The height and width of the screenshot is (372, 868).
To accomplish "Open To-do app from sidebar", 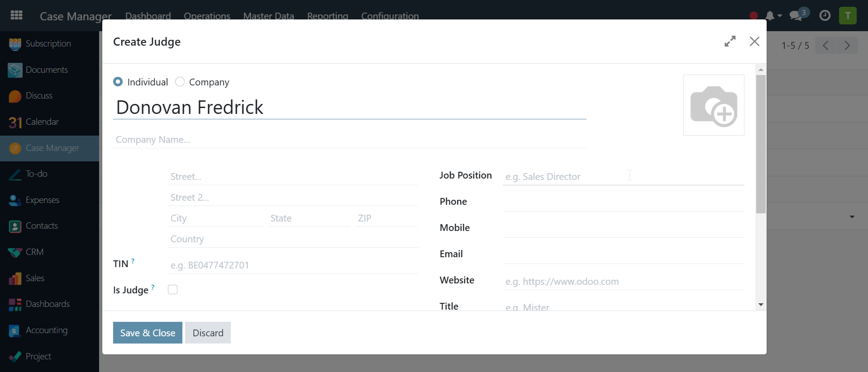I will coord(49,174).
